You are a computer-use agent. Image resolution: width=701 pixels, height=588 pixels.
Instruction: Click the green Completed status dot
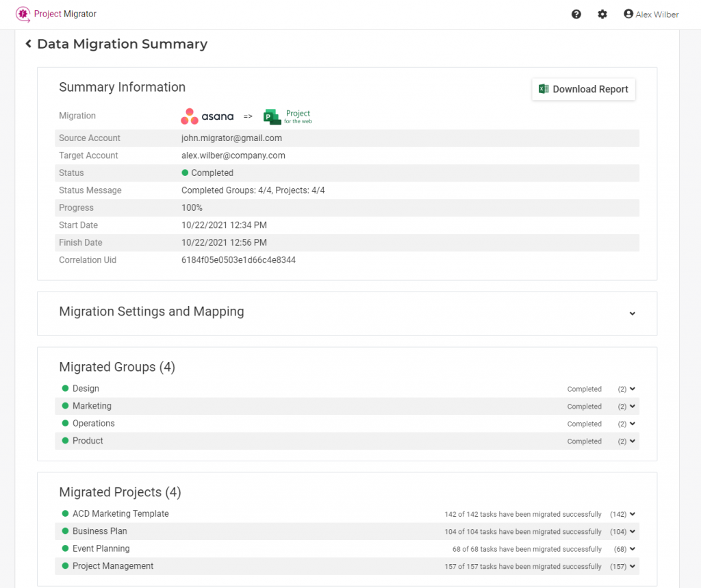pyautogui.click(x=185, y=173)
